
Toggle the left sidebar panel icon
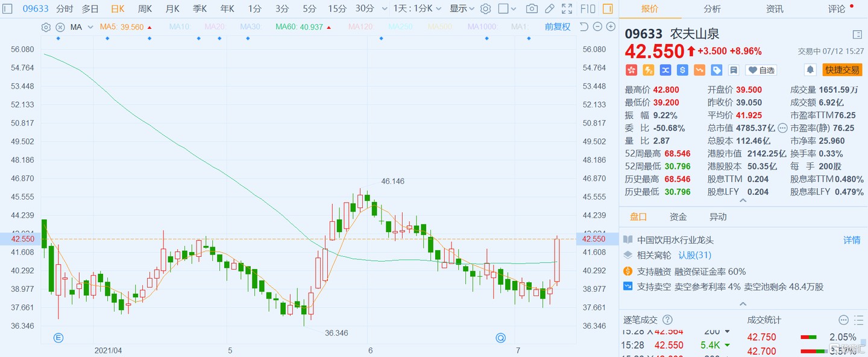[x=8, y=9]
